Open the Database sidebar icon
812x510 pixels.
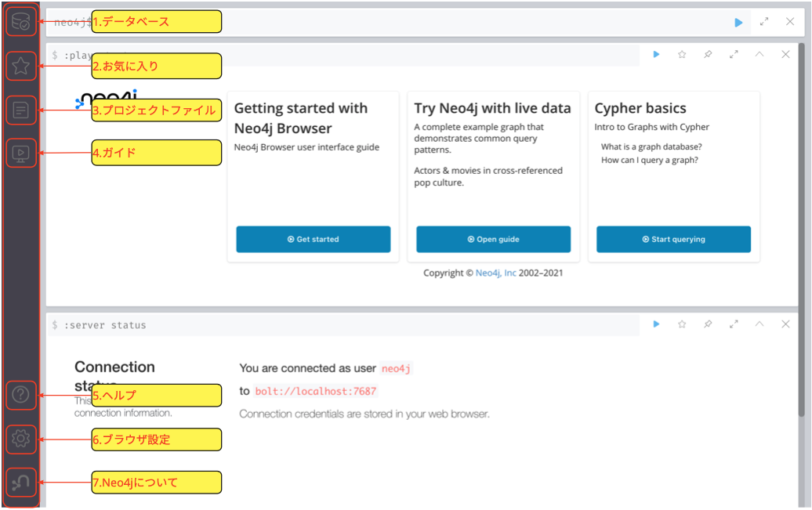21,23
